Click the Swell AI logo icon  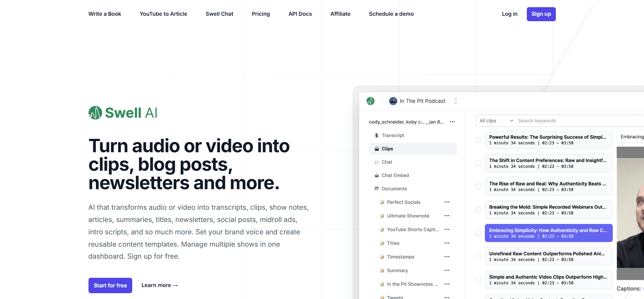(x=95, y=113)
